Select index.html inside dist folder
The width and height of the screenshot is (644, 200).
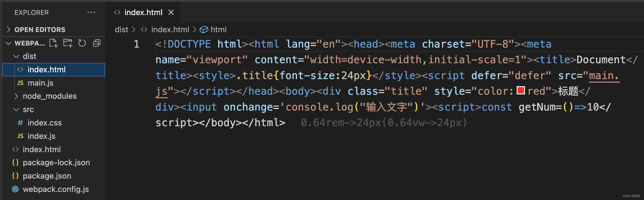click(54, 70)
